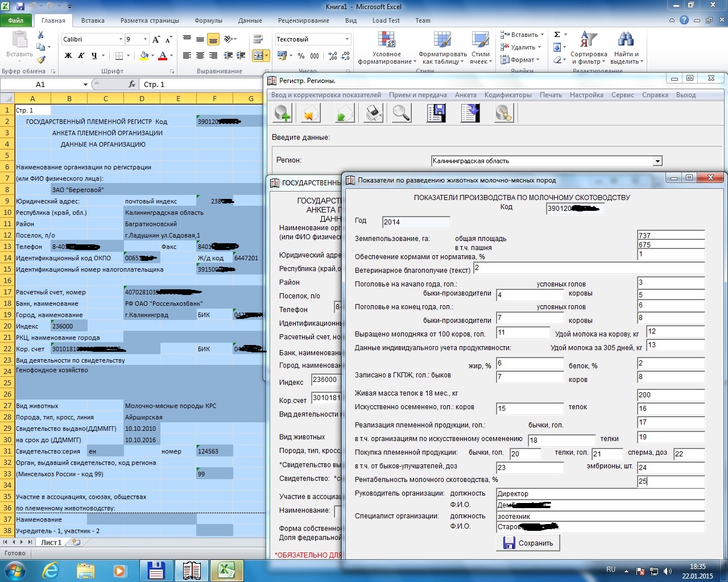
Task: Click the Год input field showing 2014
Action: coord(416,222)
